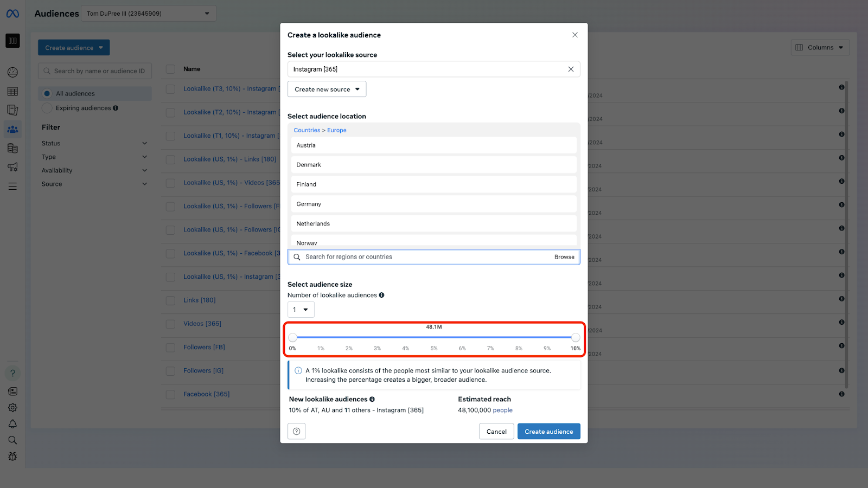Open the ads reporting document icon

click(x=12, y=110)
